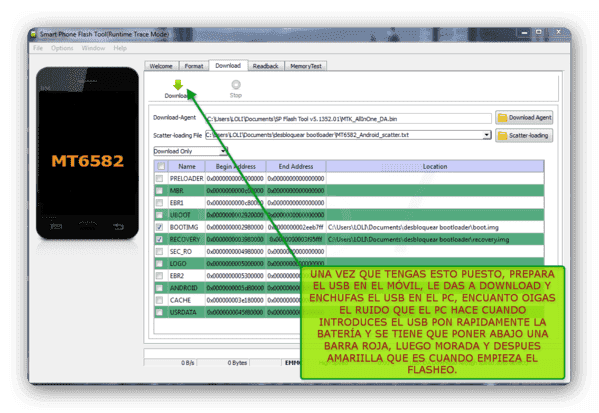This screenshot has height=413, width=599.
Task: Check the PRELOADER partition checkbox
Action: point(160,178)
